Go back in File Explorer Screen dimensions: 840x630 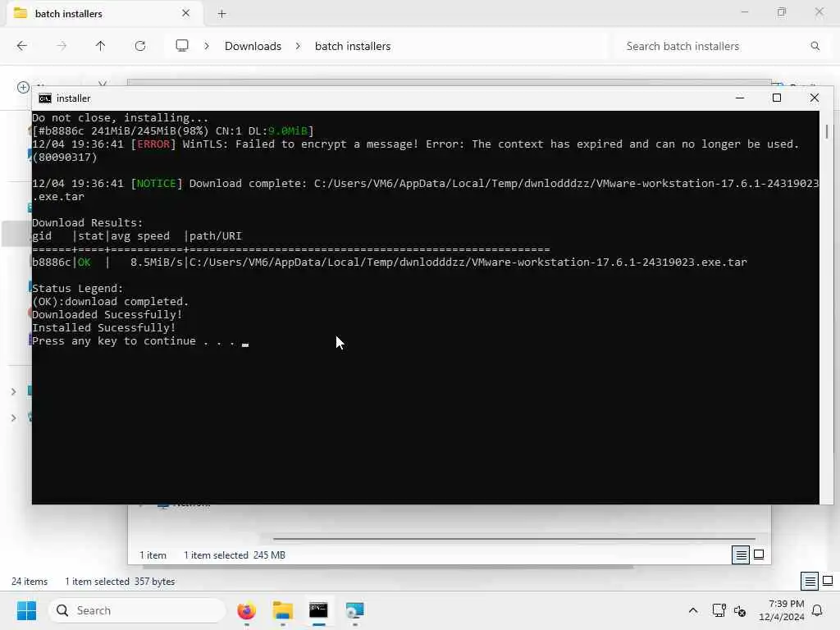(22, 46)
